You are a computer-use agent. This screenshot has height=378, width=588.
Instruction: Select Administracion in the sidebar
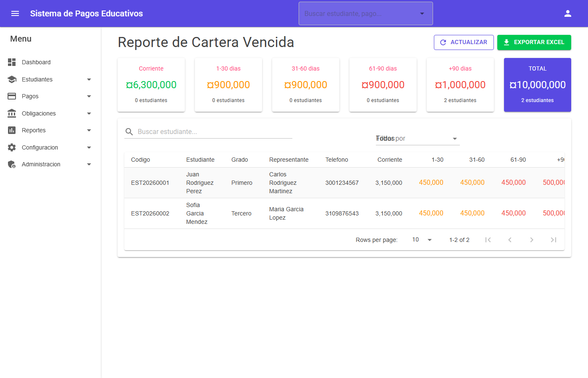click(50, 164)
